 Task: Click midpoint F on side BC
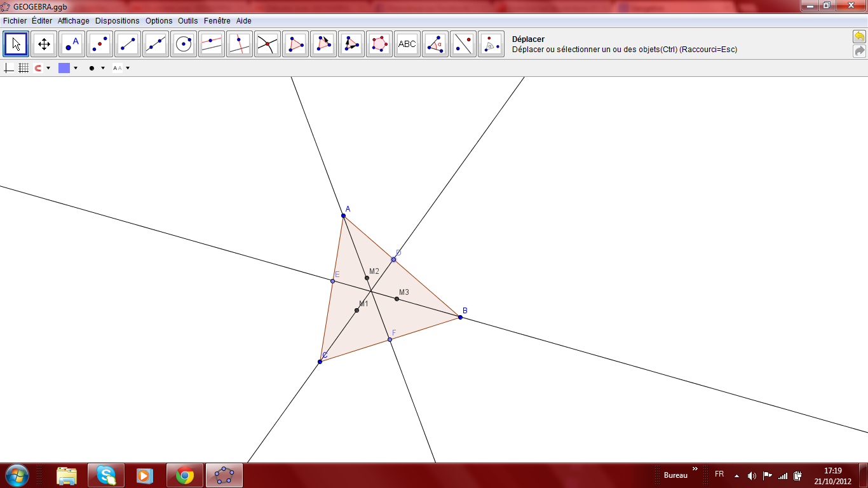390,339
